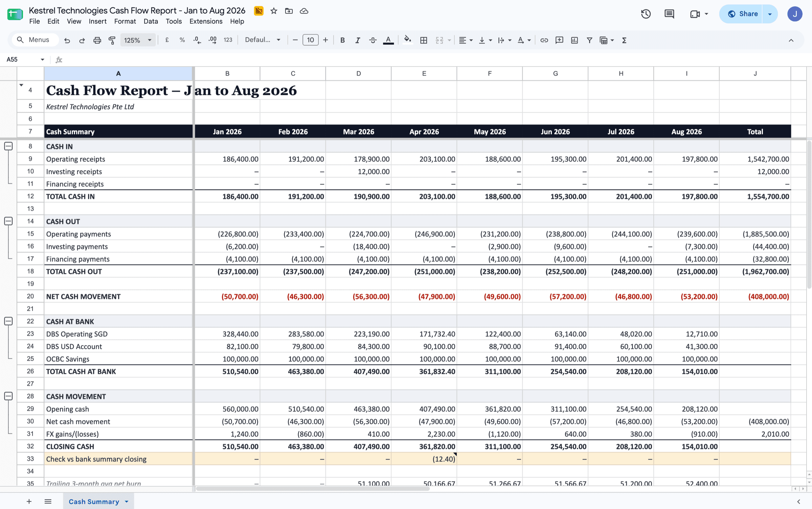Screen dimensions: 812x509
Task: Click the insert chart icon
Action: 574,40
